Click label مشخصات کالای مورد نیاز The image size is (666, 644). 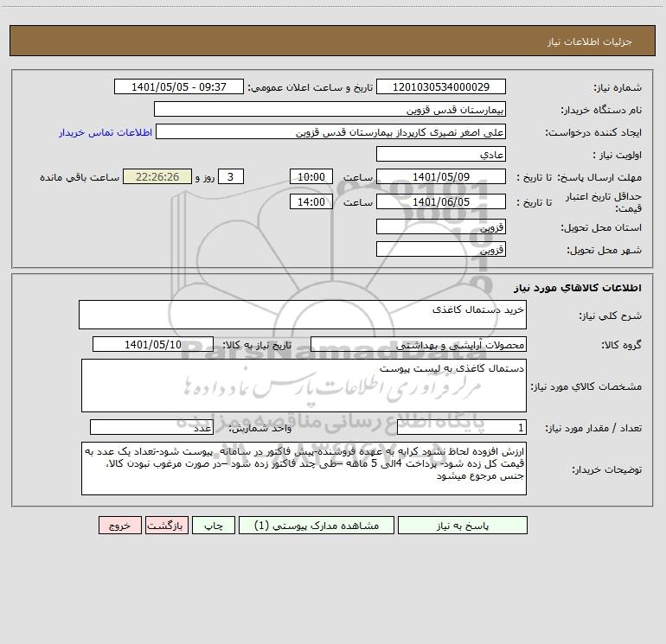point(586,386)
